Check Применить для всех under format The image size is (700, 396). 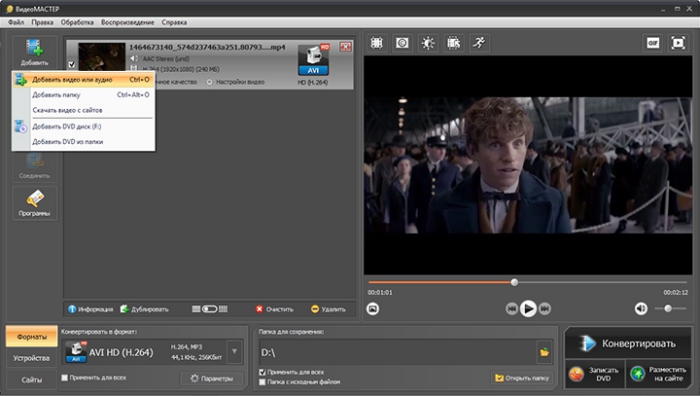coord(64,378)
